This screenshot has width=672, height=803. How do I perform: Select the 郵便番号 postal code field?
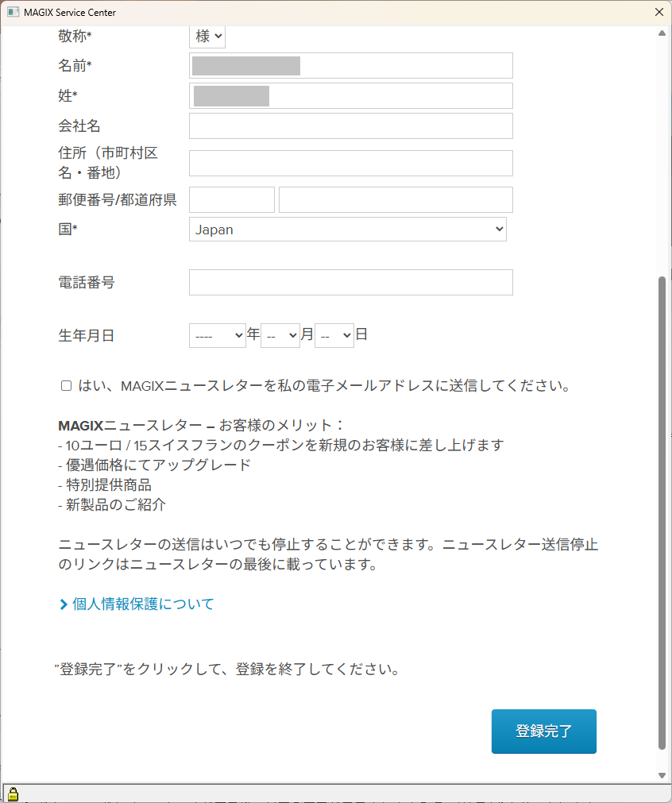[231, 200]
